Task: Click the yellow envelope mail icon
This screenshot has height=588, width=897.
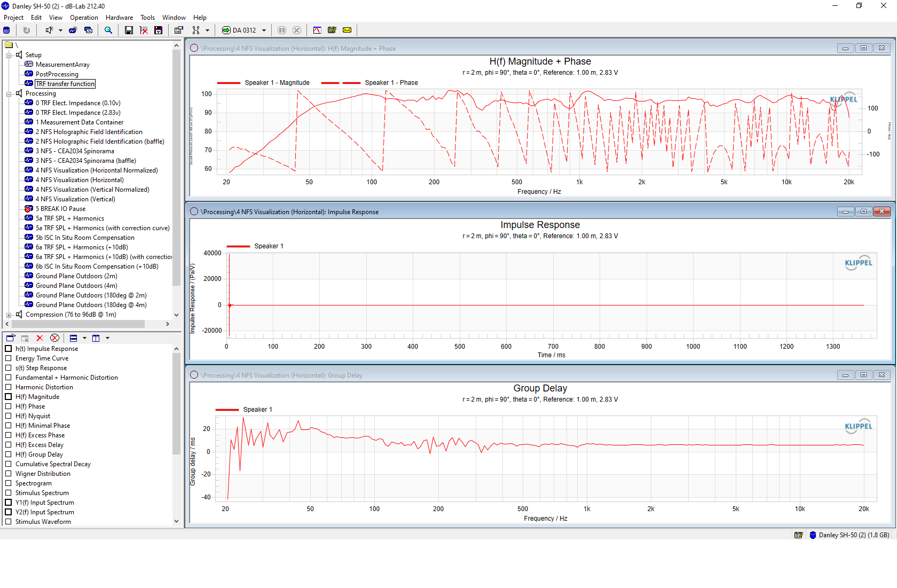Action: coord(347,30)
